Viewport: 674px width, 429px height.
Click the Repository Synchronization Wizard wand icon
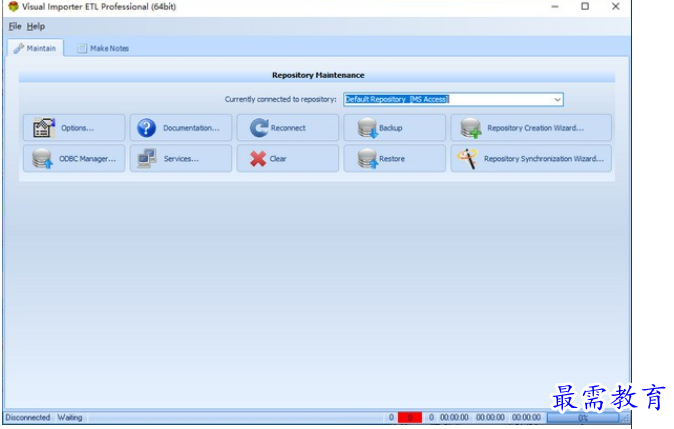point(468,159)
